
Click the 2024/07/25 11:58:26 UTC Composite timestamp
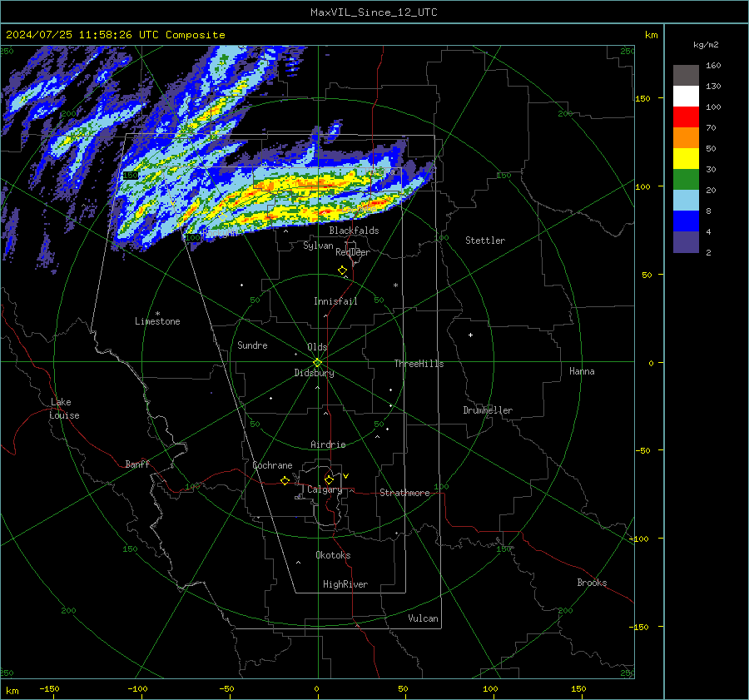click(116, 35)
